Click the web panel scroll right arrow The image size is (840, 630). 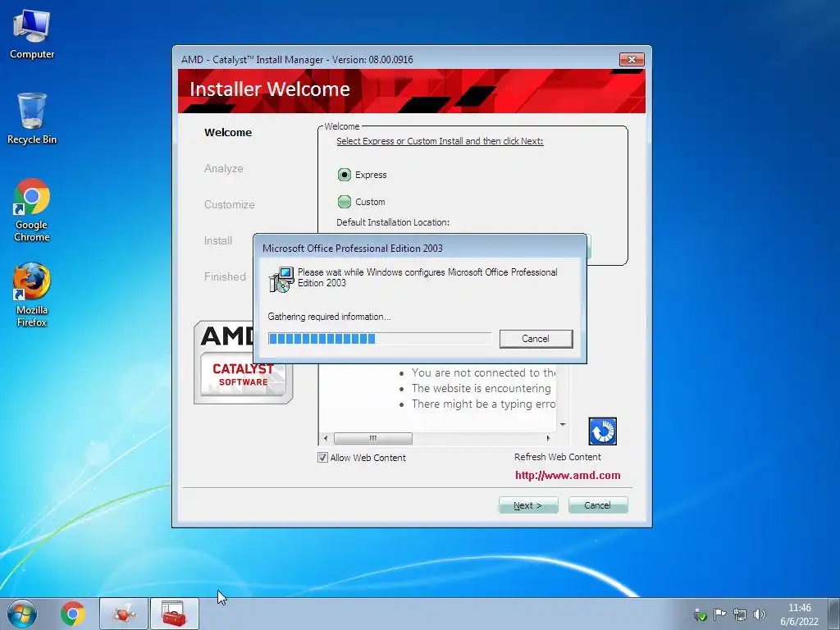click(x=548, y=438)
